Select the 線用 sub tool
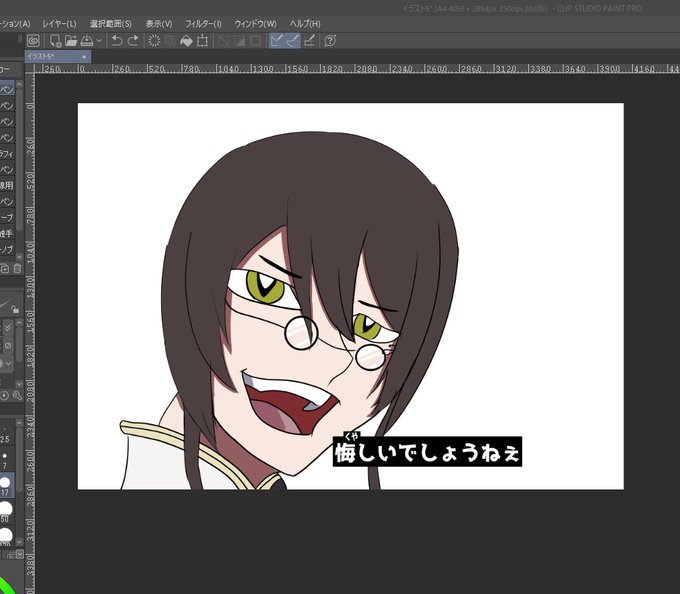The height and width of the screenshot is (594, 680). (x=7, y=185)
